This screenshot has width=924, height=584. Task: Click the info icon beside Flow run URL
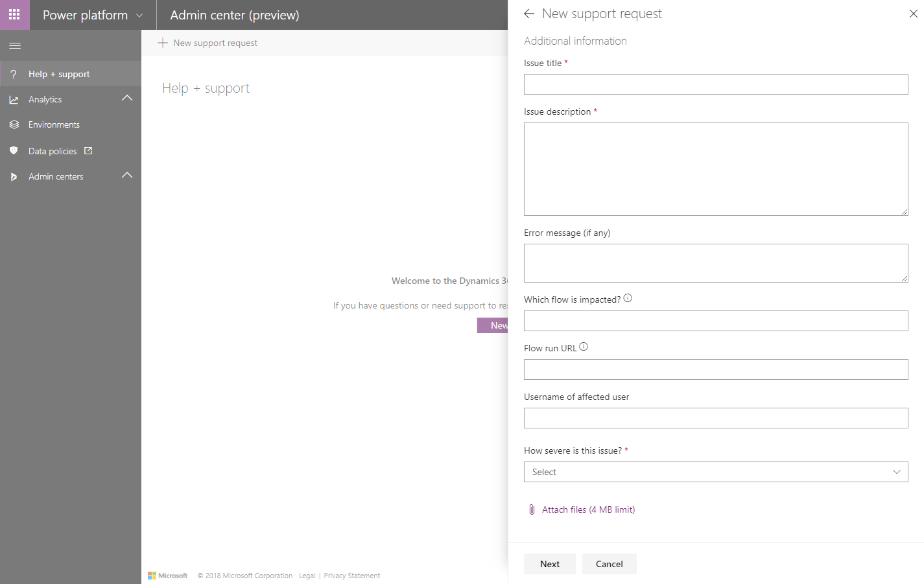click(x=584, y=347)
